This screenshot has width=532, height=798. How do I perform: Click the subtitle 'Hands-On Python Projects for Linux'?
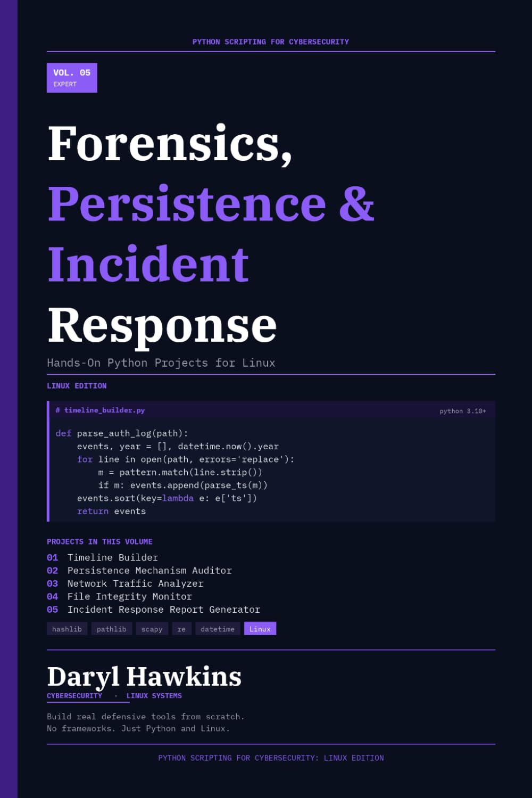point(161,363)
